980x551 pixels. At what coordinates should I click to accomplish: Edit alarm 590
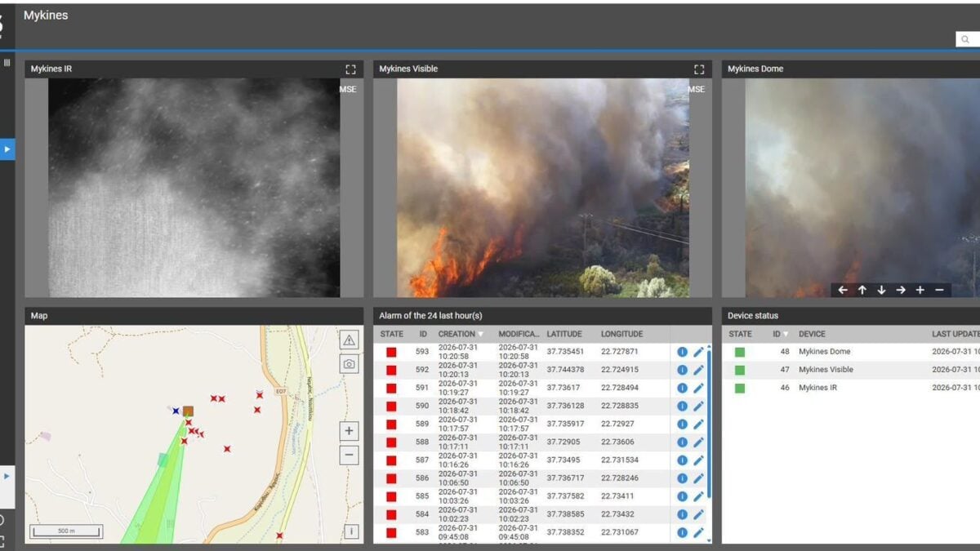pos(698,406)
